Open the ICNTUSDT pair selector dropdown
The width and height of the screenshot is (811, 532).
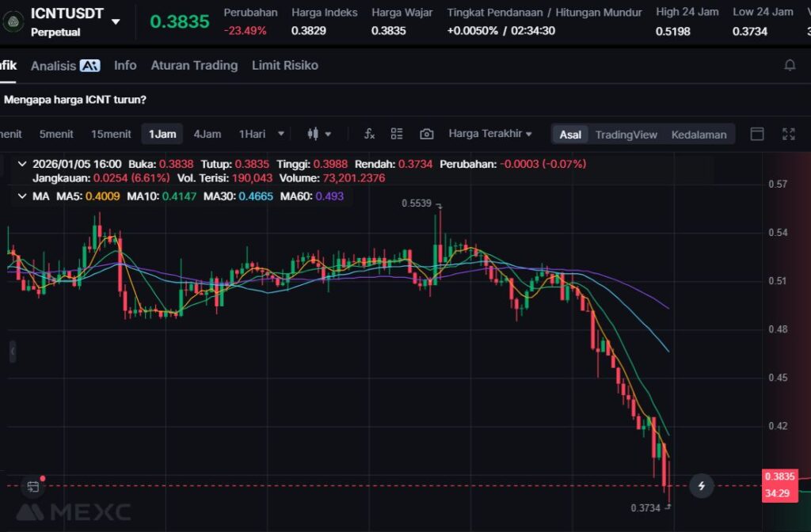116,21
